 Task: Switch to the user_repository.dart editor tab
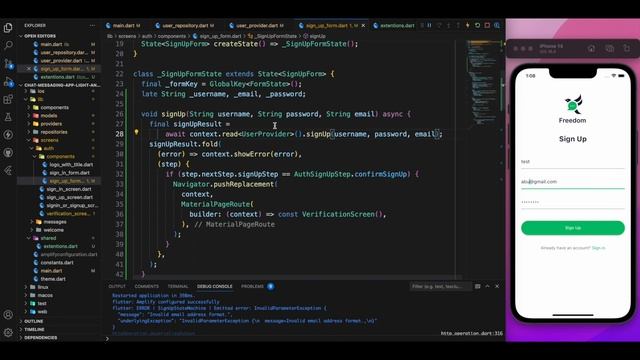185,25
